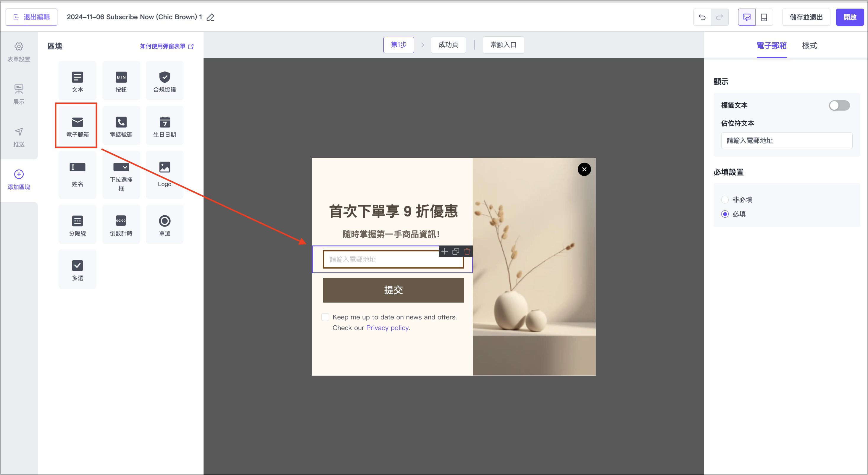
Task: Duplicate the selected email field
Action: (456, 251)
